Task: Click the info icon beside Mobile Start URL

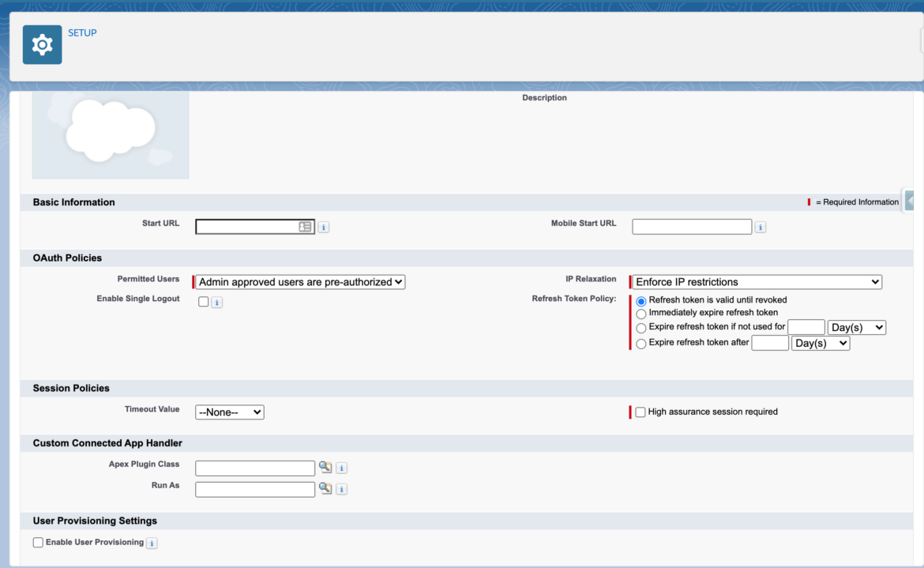Action: [x=760, y=227]
